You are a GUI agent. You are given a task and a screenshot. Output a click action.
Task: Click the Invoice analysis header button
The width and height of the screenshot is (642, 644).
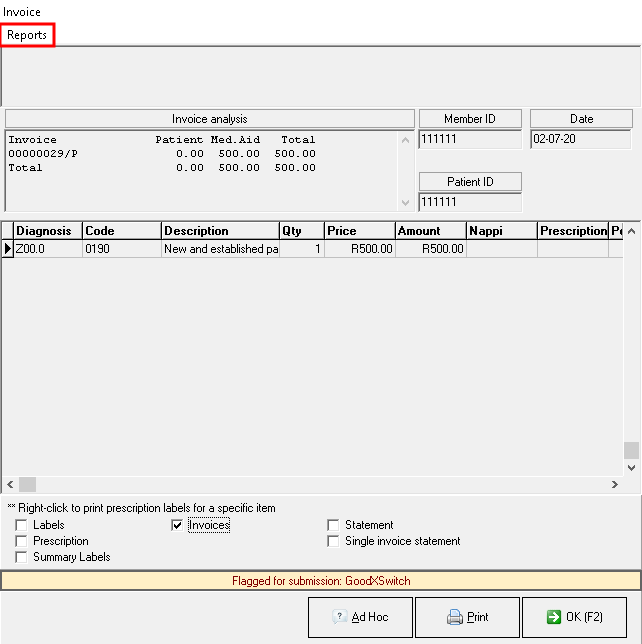209,119
